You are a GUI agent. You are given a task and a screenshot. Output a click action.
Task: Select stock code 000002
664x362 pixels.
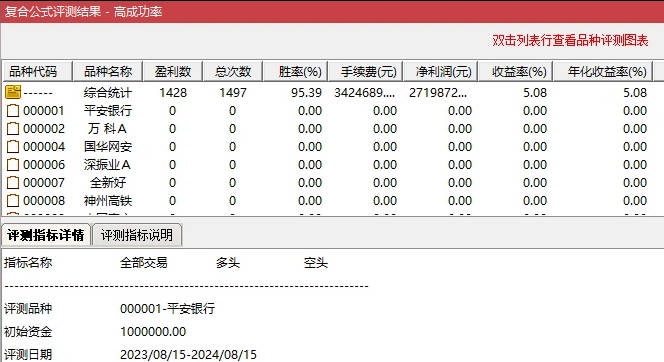(44, 128)
